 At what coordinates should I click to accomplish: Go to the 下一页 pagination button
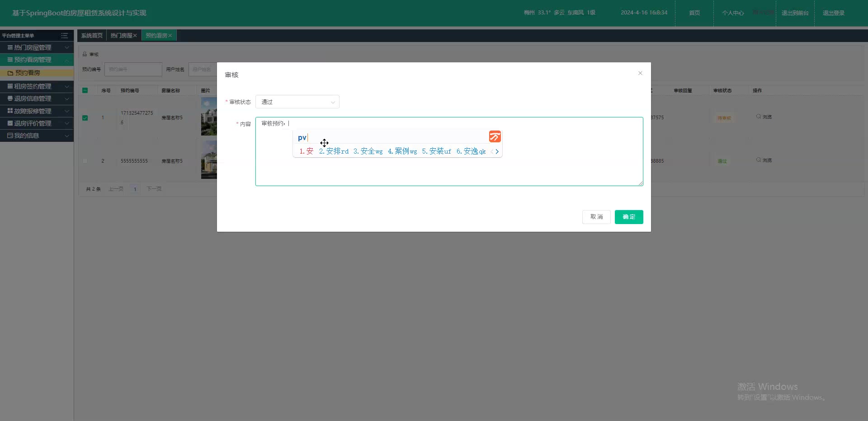(154, 189)
